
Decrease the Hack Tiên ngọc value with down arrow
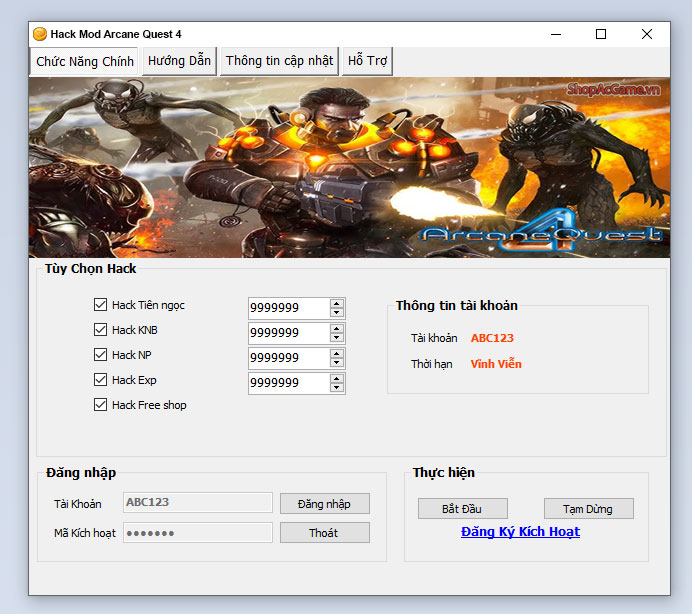pyautogui.click(x=337, y=312)
